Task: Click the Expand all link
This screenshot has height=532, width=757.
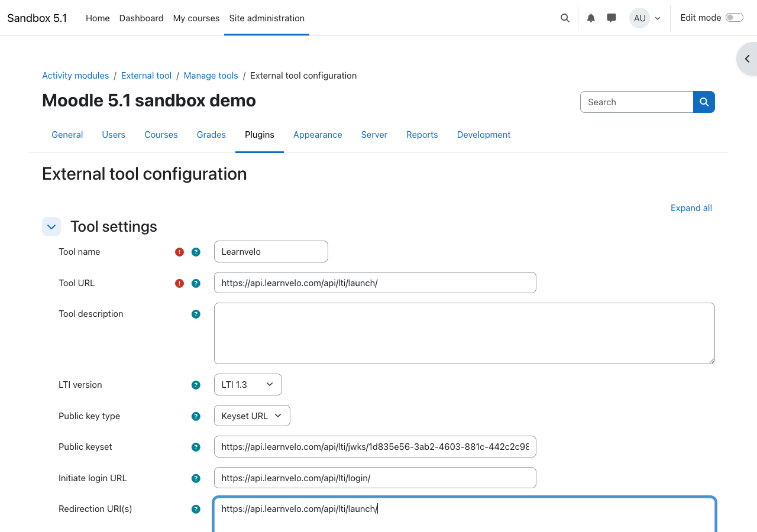Action: coord(691,208)
